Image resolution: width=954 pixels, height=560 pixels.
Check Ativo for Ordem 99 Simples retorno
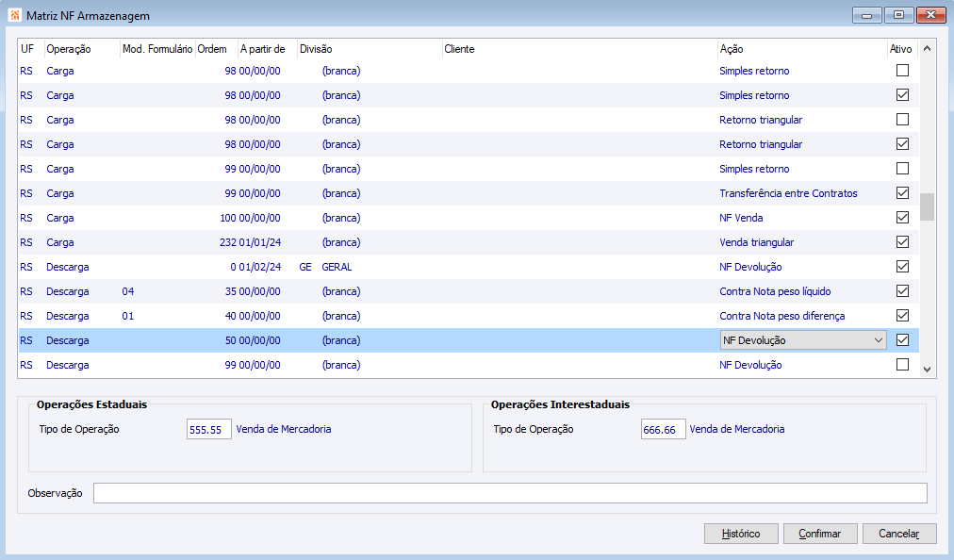(x=902, y=168)
